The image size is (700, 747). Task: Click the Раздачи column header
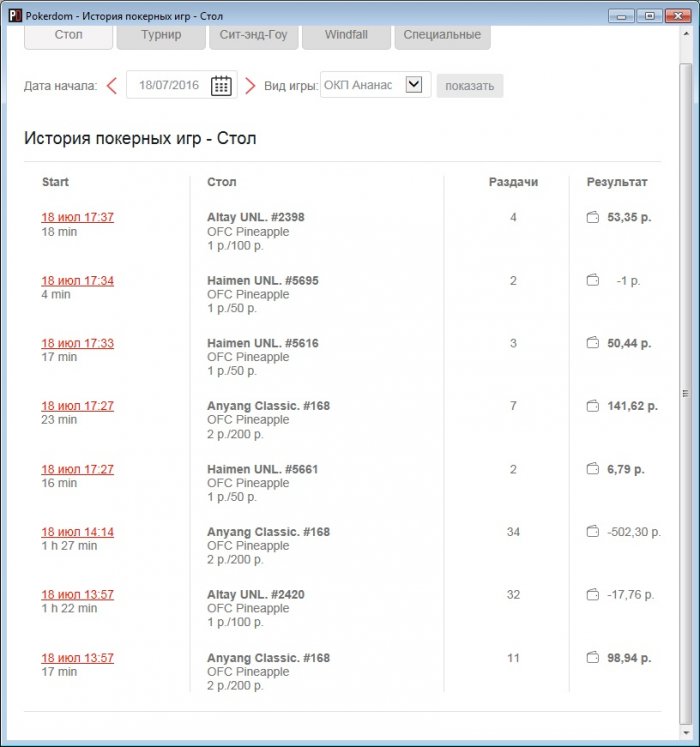pos(513,182)
